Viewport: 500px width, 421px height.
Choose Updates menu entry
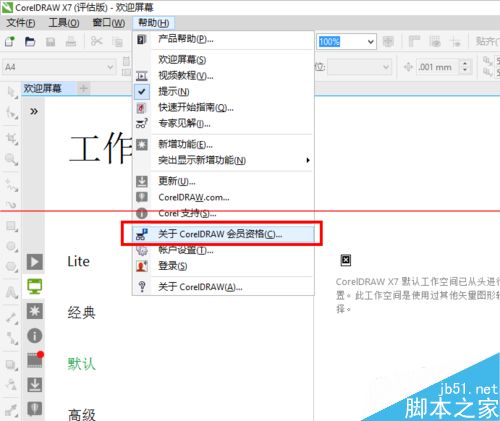(223, 181)
